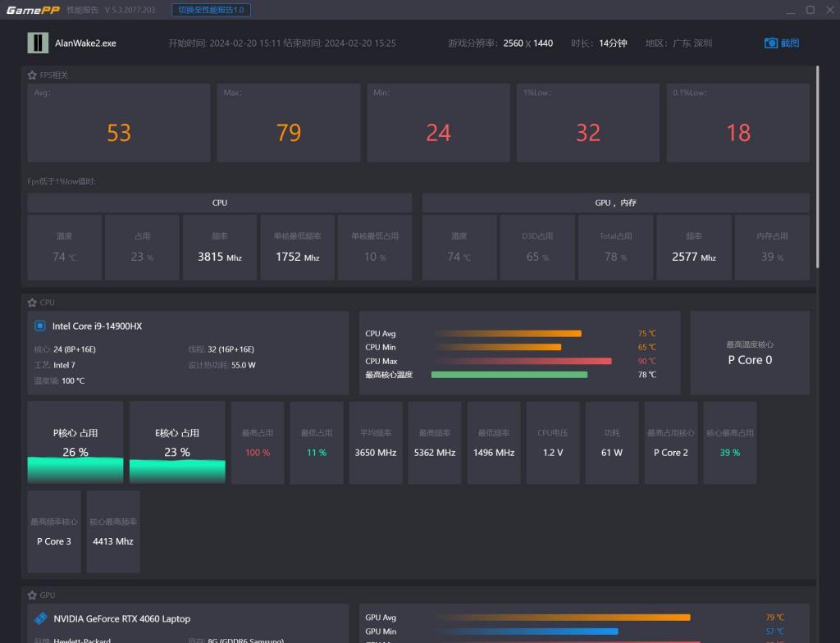
Task: Select the P核心 占用 26% usage card
Action: pos(75,442)
